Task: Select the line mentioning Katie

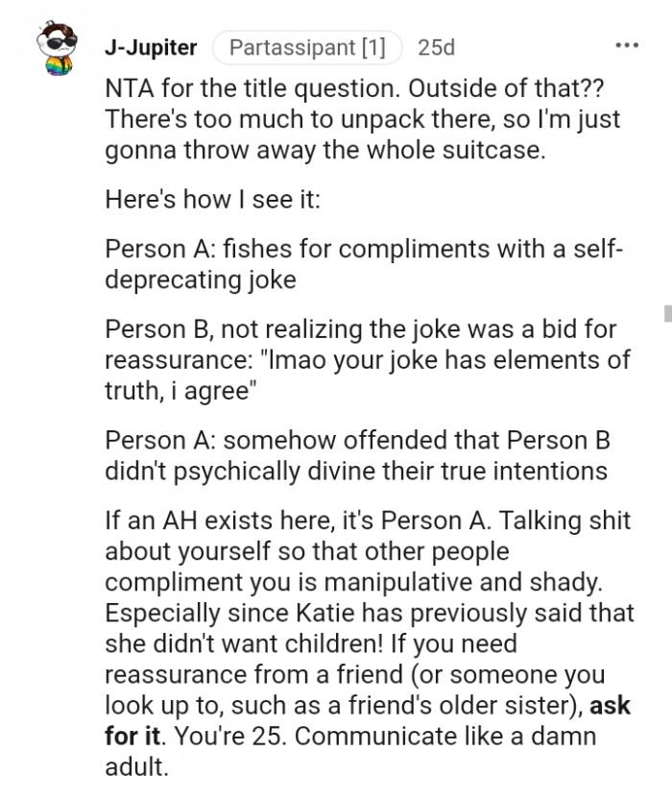Action: tap(365, 614)
